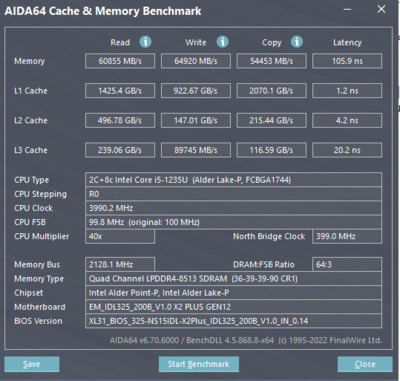Viewport: 400px width, 381px height.
Task: Click the Memory Latency 105.9 ns box
Action: (x=347, y=61)
